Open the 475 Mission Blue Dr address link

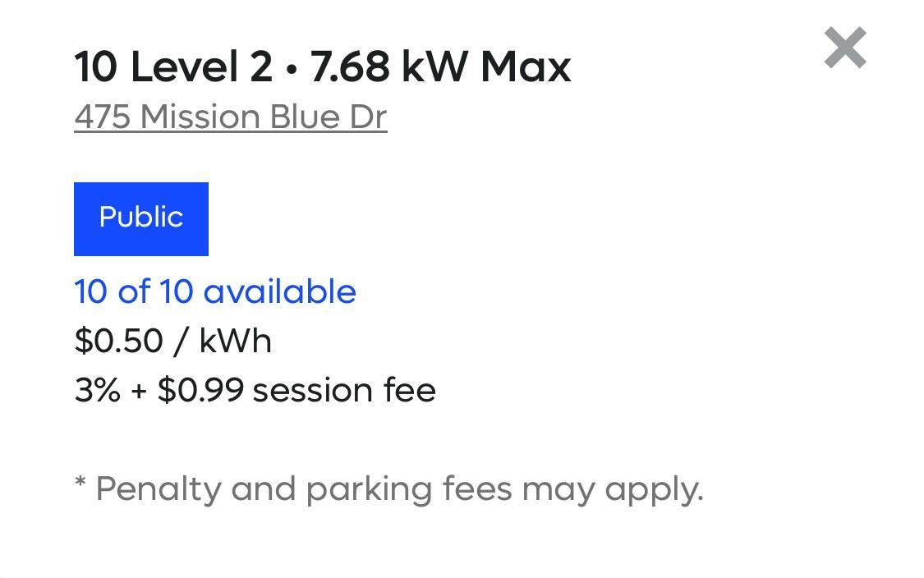(230, 117)
